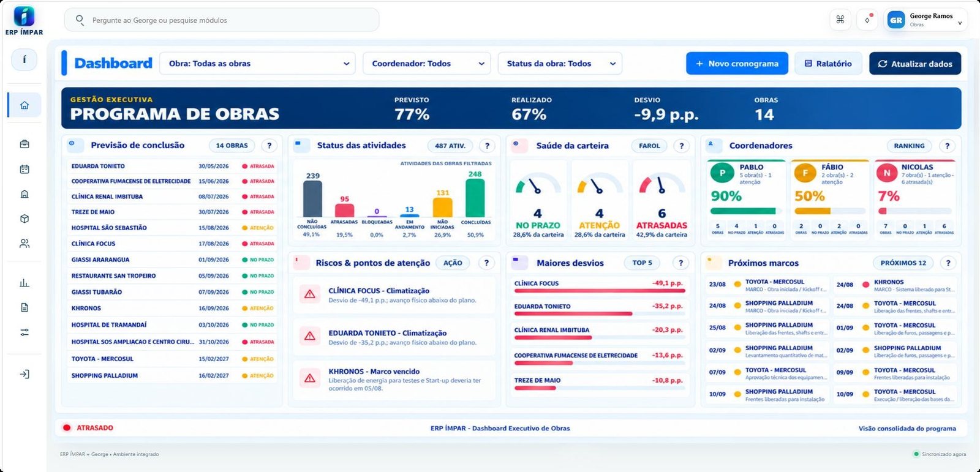Open the info 'i' sidebar button
This screenshot has width=980, height=472.
[24, 59]
